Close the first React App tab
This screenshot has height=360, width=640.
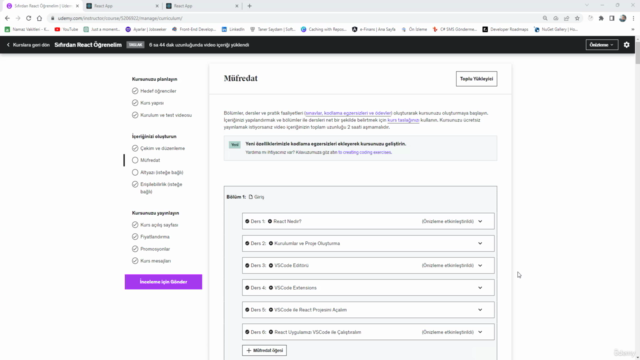(157, 6)
